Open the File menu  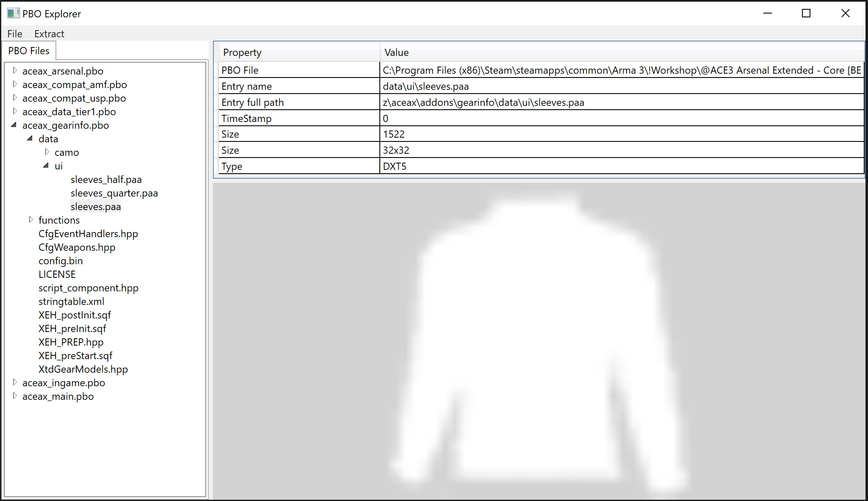15,34
